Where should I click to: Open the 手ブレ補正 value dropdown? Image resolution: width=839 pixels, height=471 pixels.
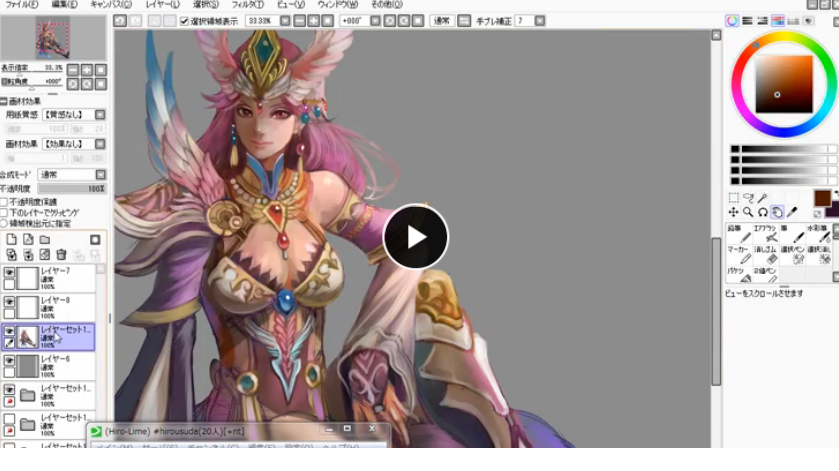(x=540, y=21)
